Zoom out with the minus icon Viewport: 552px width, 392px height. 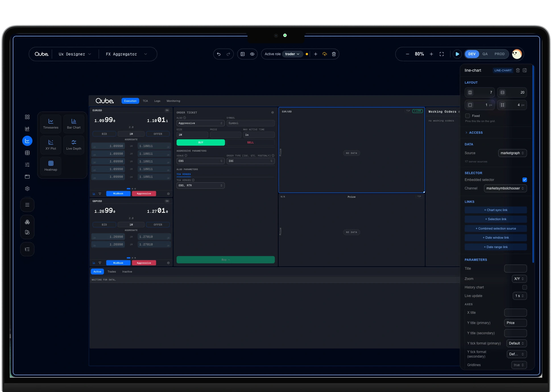pos(407,54)
